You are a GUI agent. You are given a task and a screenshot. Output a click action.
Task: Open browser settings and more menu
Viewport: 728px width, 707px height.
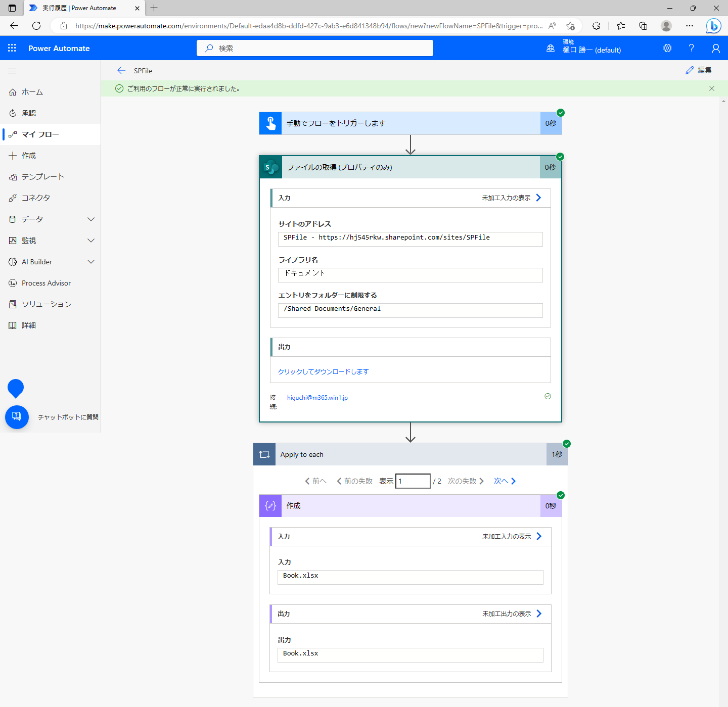point(690,26)
